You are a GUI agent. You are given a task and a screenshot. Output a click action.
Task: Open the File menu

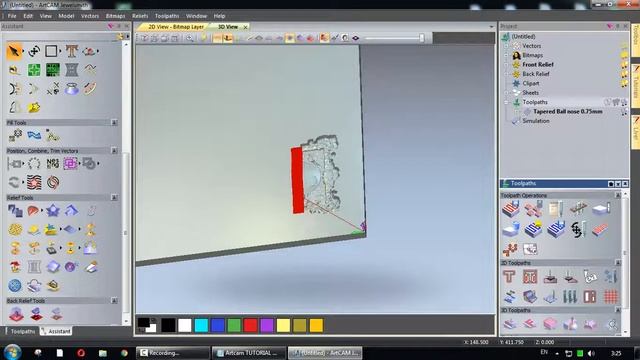coord(12,16)
